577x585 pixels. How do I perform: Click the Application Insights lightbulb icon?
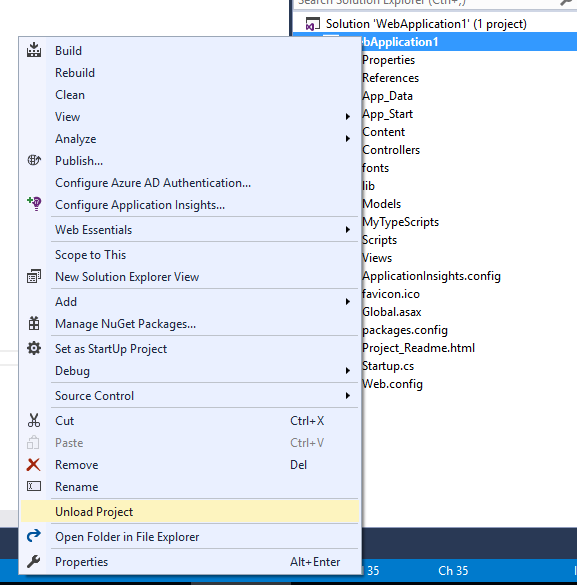(x=34, y=204)
